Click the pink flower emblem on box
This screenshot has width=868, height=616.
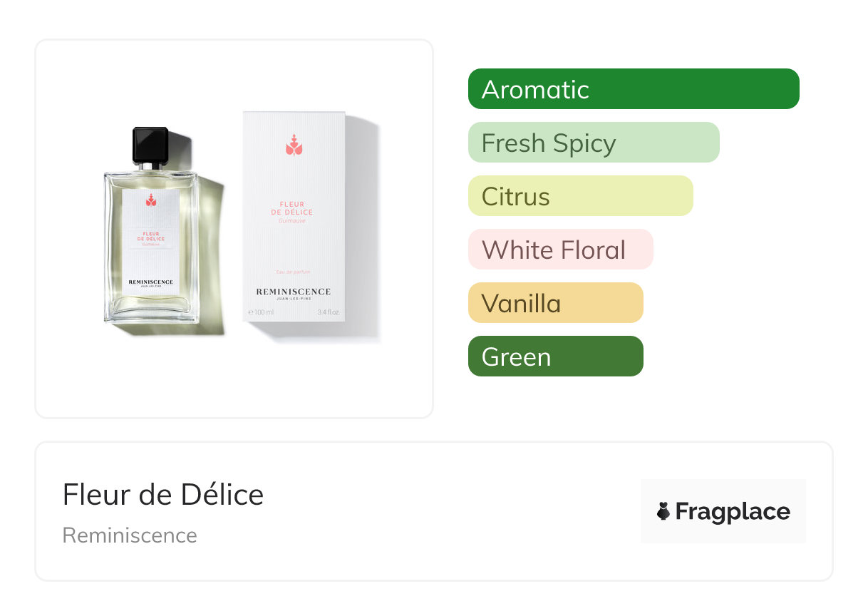tap(294, 144)
